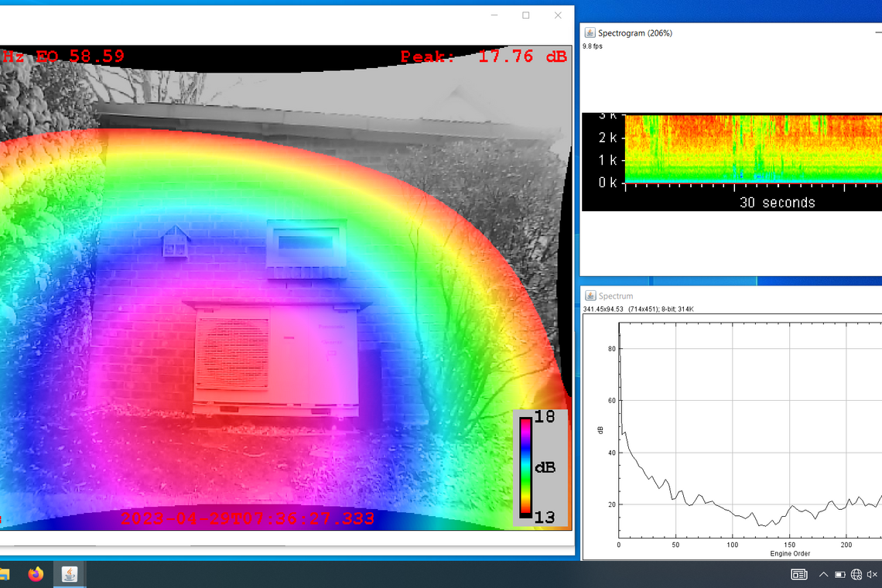Select the Spectrogram window title bar
This screenshot has height=588, width=882.
(x=735, y=33)
